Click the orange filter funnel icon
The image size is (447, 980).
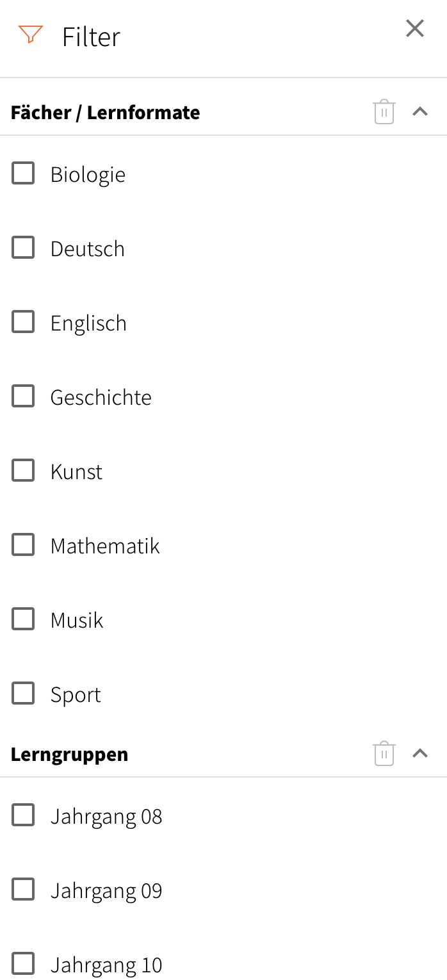point(30,35)
